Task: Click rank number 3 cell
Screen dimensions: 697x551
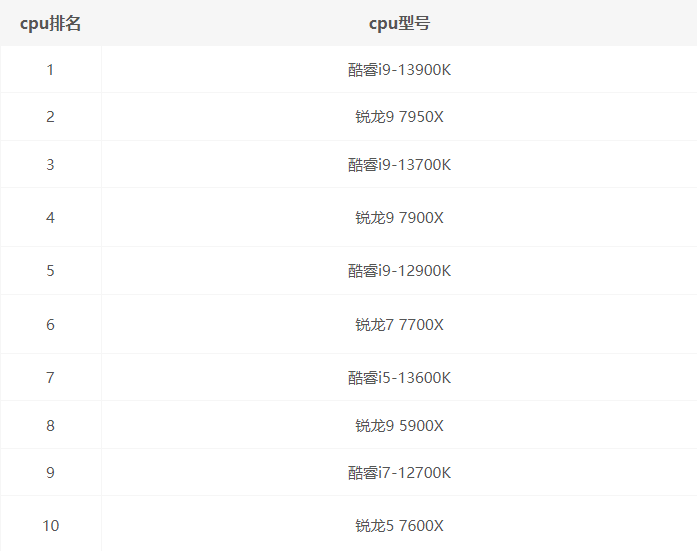Action: [50, 165]
